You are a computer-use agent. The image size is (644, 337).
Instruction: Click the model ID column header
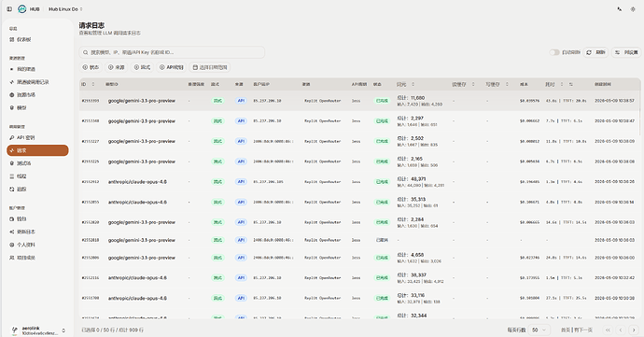click(112, 84)
